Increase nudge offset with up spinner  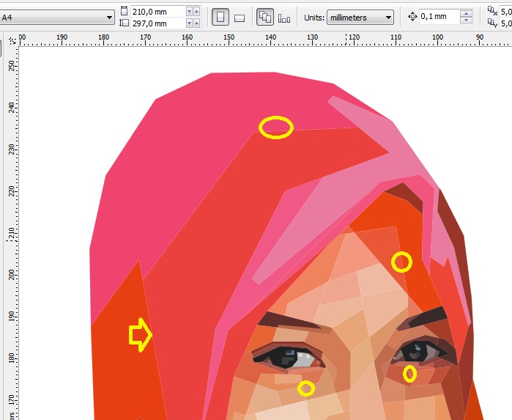(467, 13)
